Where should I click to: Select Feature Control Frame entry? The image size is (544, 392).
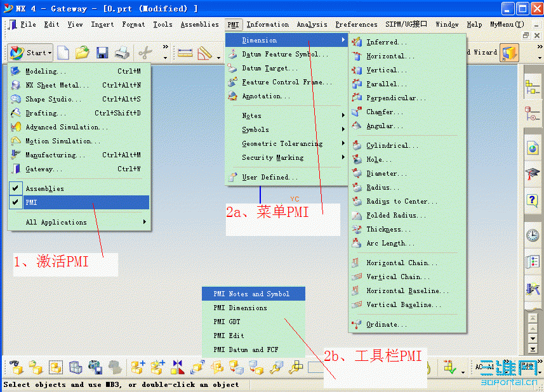tap(286, 82)
